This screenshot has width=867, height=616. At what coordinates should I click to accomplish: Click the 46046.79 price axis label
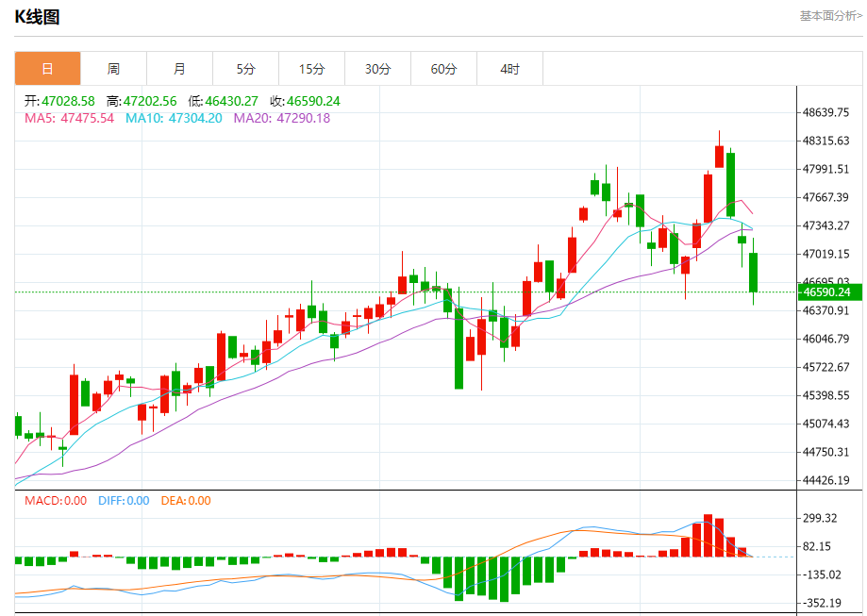(826, 339)
